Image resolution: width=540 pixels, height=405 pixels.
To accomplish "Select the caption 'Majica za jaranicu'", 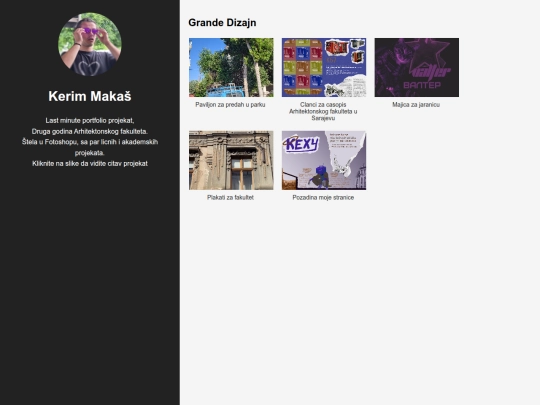I will [x=416, y=105].
